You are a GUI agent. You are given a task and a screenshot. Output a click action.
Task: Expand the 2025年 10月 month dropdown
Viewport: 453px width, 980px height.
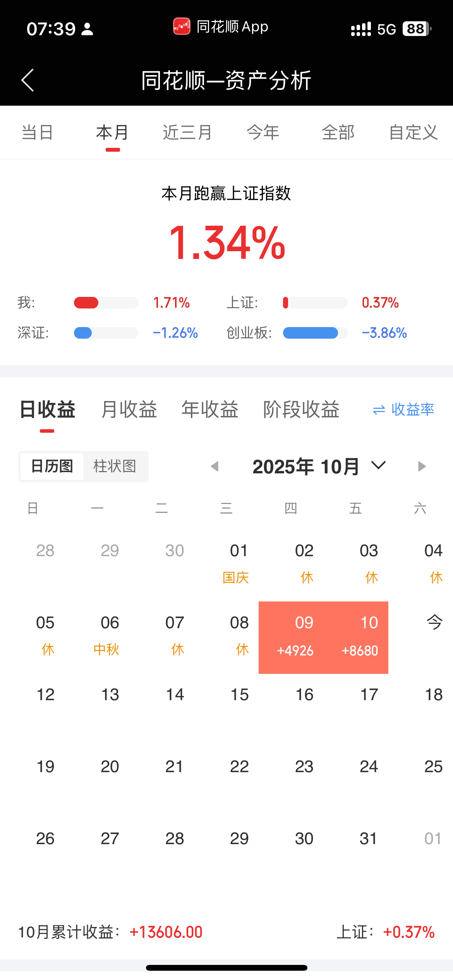click(x=378, y=465)
